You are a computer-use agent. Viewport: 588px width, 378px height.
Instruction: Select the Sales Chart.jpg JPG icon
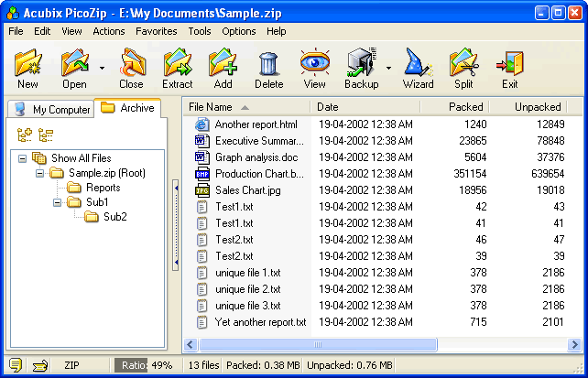[x=202, y=190]
